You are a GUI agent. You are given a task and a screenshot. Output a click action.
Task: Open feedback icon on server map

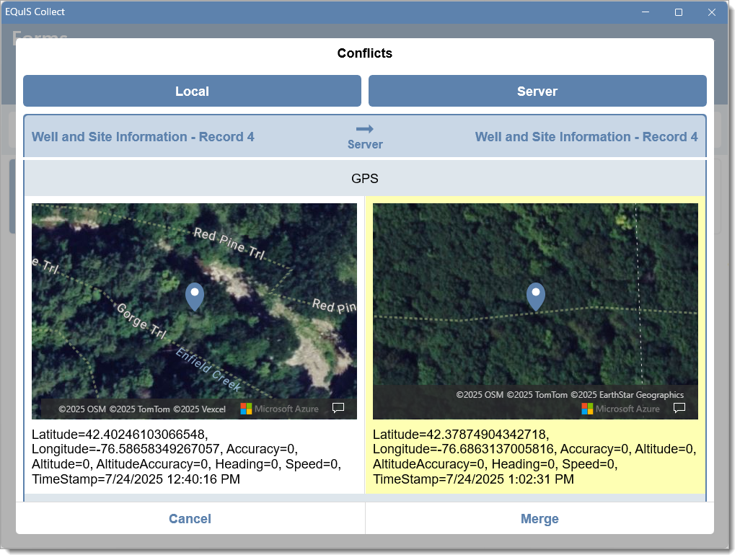[x=679, y=408]
